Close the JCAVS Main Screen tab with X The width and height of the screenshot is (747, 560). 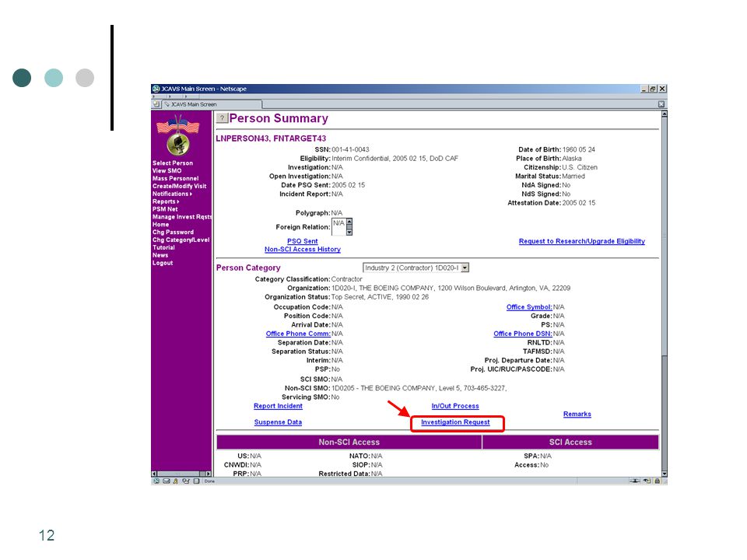click(661, 103)
